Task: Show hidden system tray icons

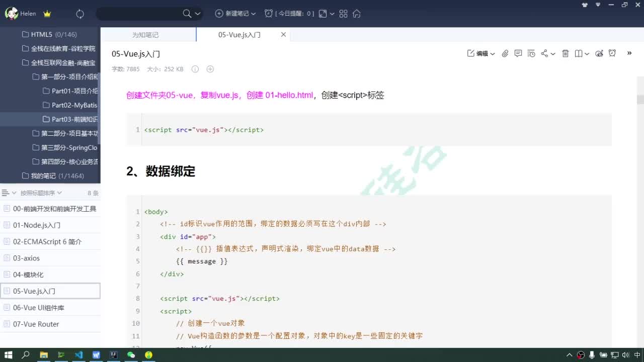Action: (570, 355)
